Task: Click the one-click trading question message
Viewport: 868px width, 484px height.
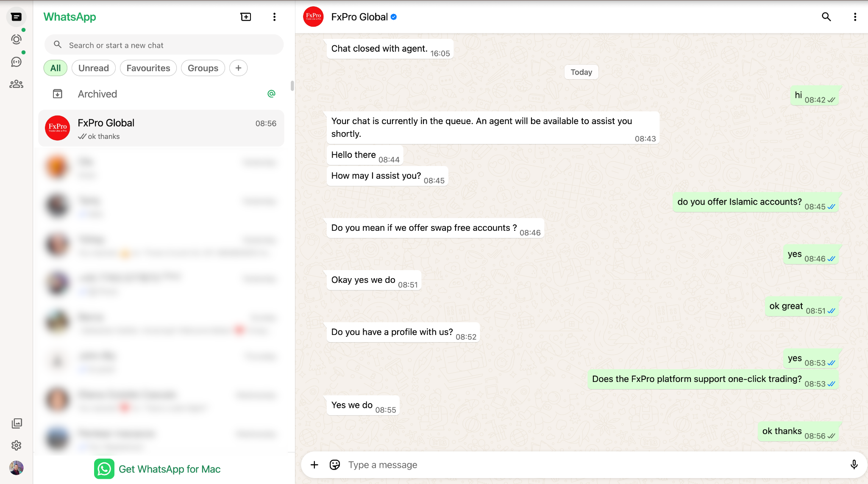Action: click(x=713, y=379)
